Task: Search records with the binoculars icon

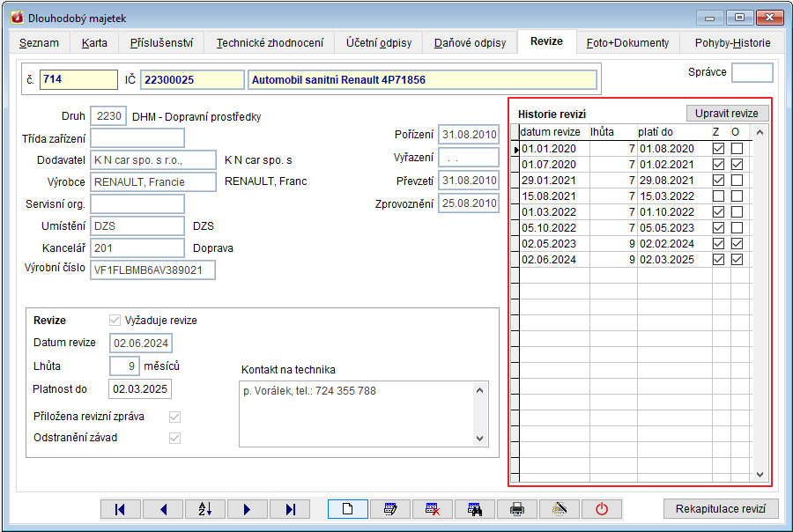Action: point(475,509)
